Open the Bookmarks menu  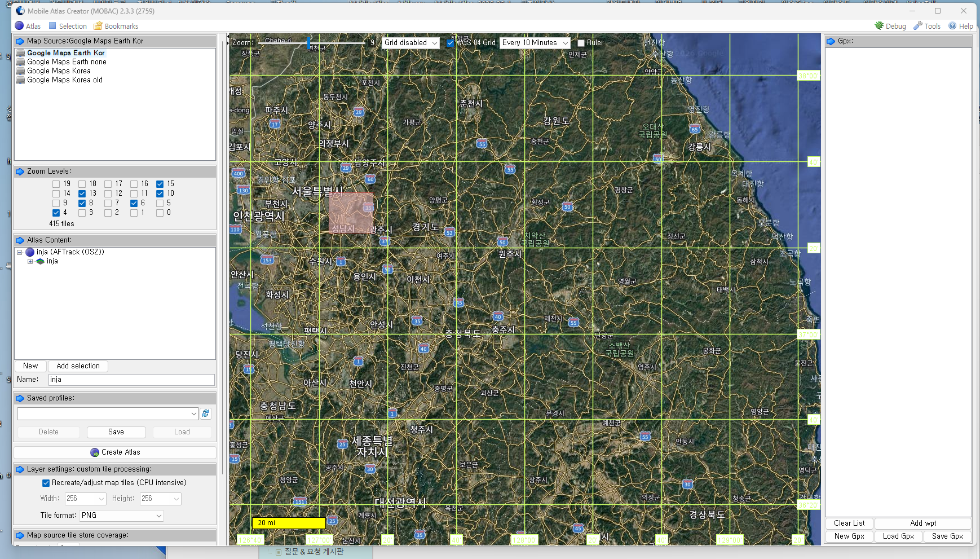[116, 26]
